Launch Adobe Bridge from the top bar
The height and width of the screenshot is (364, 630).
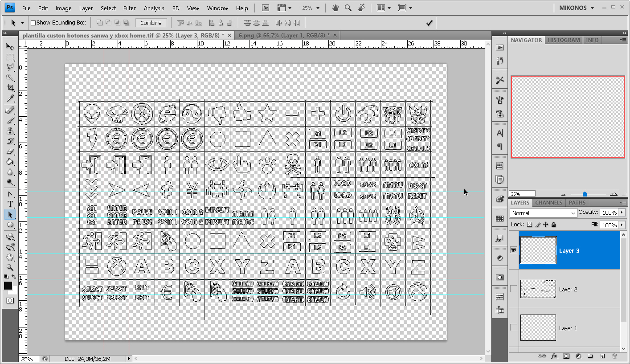point(266,8)
